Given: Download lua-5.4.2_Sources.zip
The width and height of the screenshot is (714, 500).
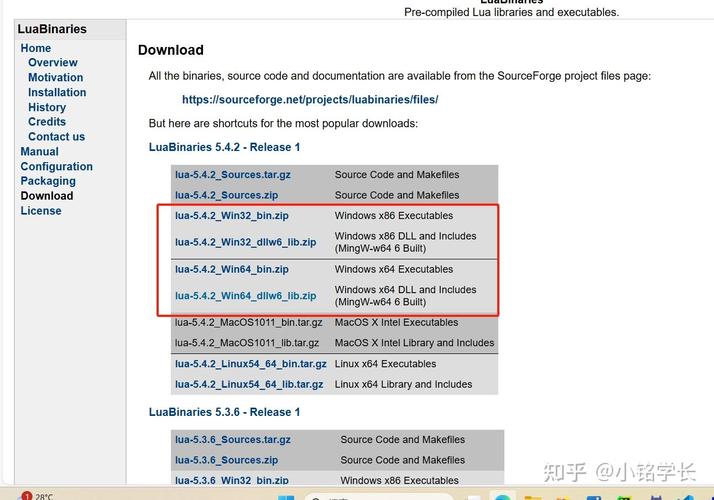Looking at the screenshot, I should 226,195.
